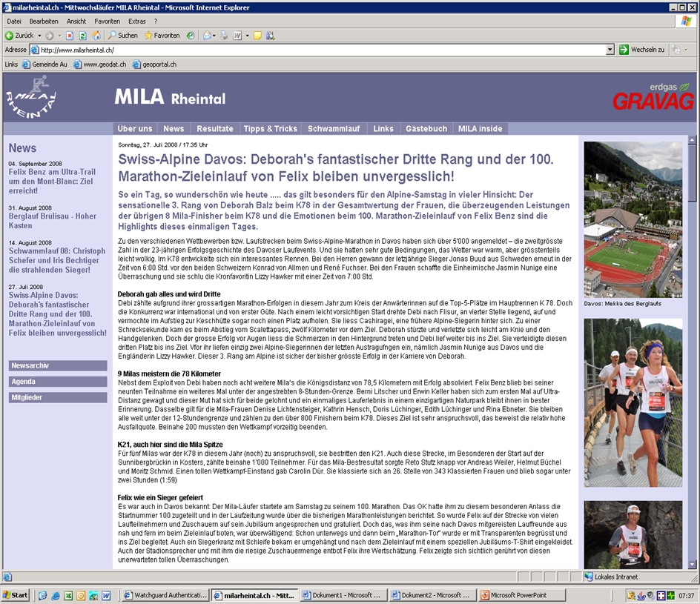700x604 pixels.
Task: Open the ? help menu
Action: pos(156,21)
